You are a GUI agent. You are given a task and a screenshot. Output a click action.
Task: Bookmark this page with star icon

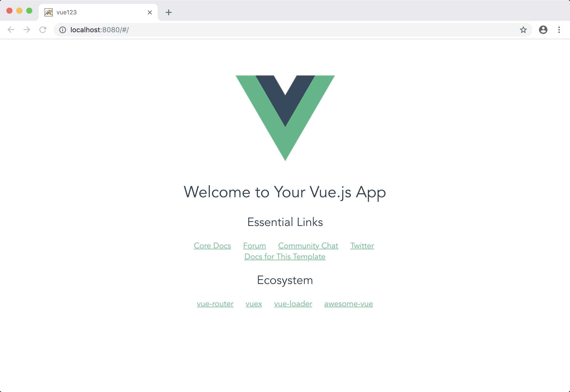523,30
